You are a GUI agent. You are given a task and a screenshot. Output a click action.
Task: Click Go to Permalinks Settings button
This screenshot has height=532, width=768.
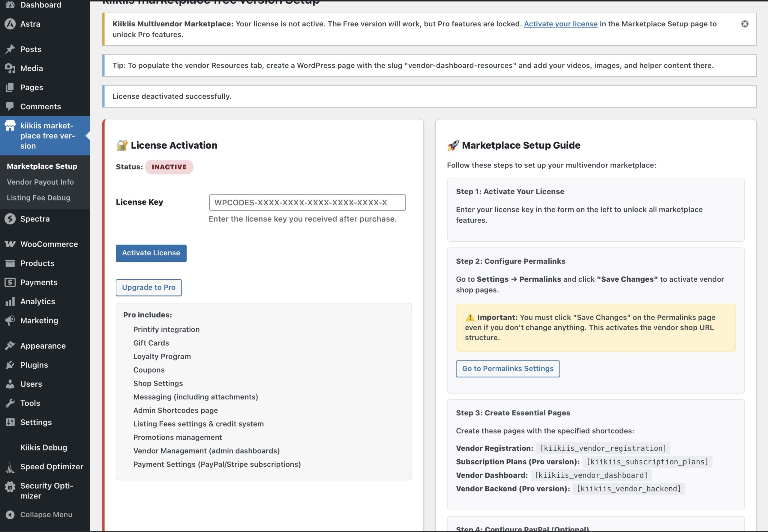(508, 369)
